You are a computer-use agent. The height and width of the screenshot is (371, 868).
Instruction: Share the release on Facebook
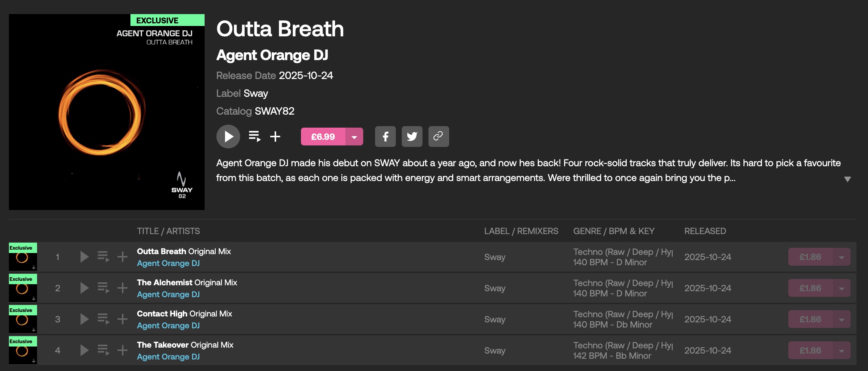pyautogui.click(x=385, y=137)
